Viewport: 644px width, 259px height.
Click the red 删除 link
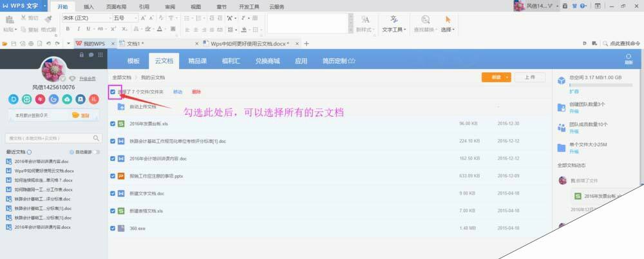click(x=196, y=92)
